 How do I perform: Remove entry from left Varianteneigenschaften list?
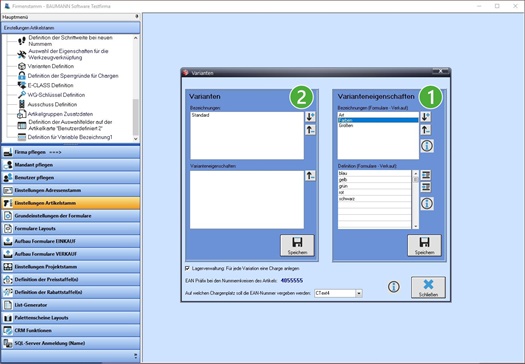[310, 175]
